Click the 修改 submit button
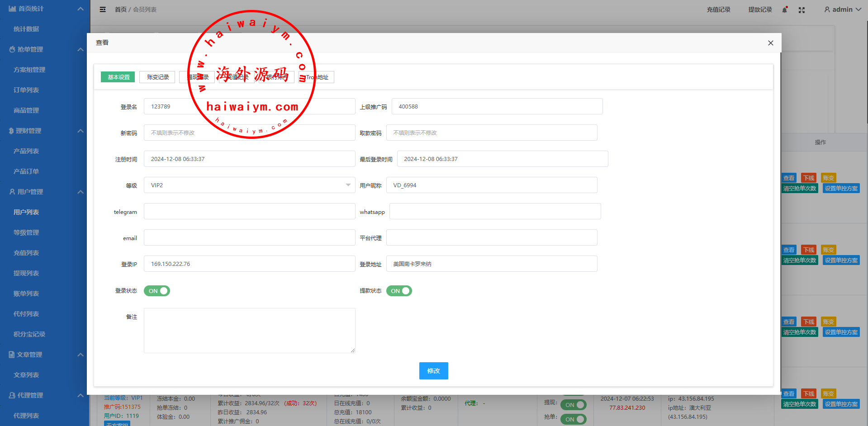 tap(433, 371)
